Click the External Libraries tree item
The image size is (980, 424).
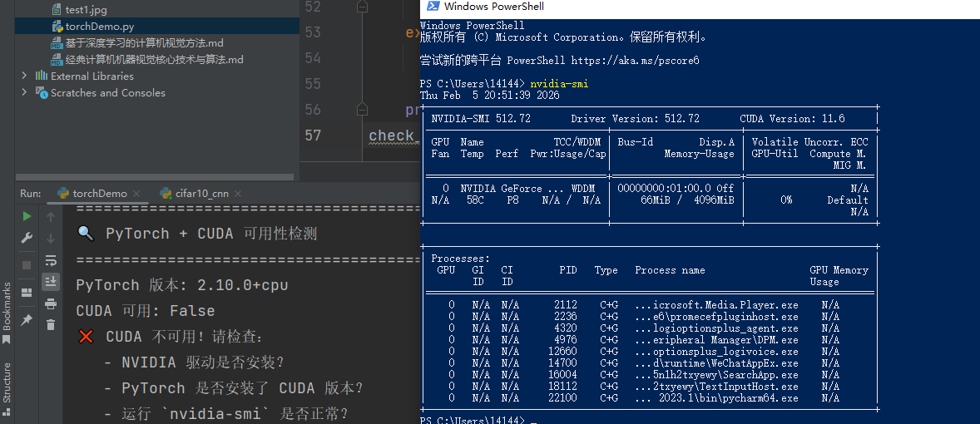tap(92, 76)
